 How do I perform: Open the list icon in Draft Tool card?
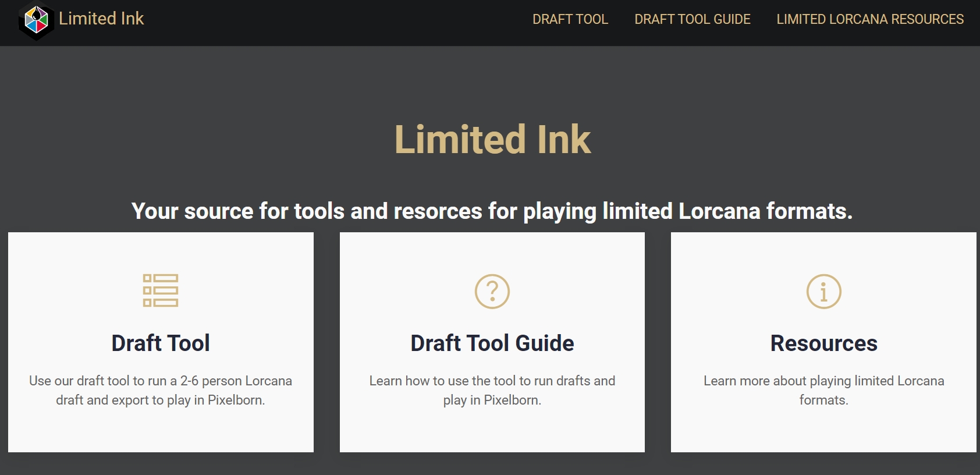[x=161, y=290]
